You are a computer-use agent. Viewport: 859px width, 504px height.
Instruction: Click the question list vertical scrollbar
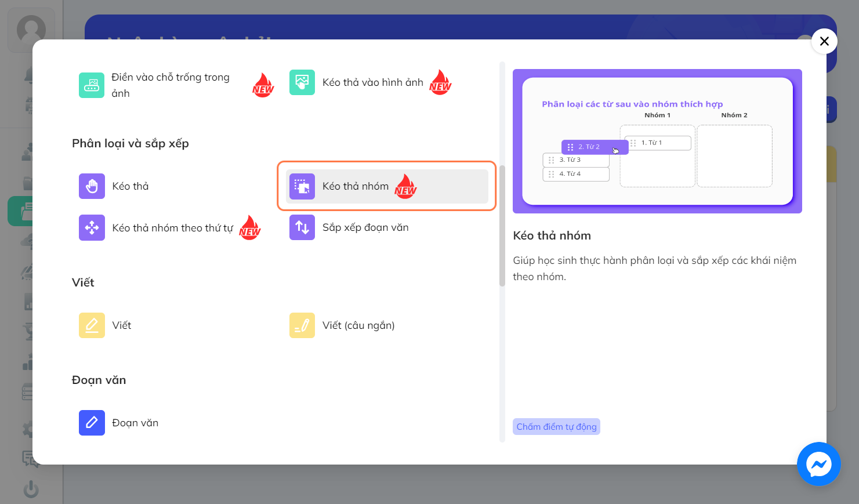502,226
